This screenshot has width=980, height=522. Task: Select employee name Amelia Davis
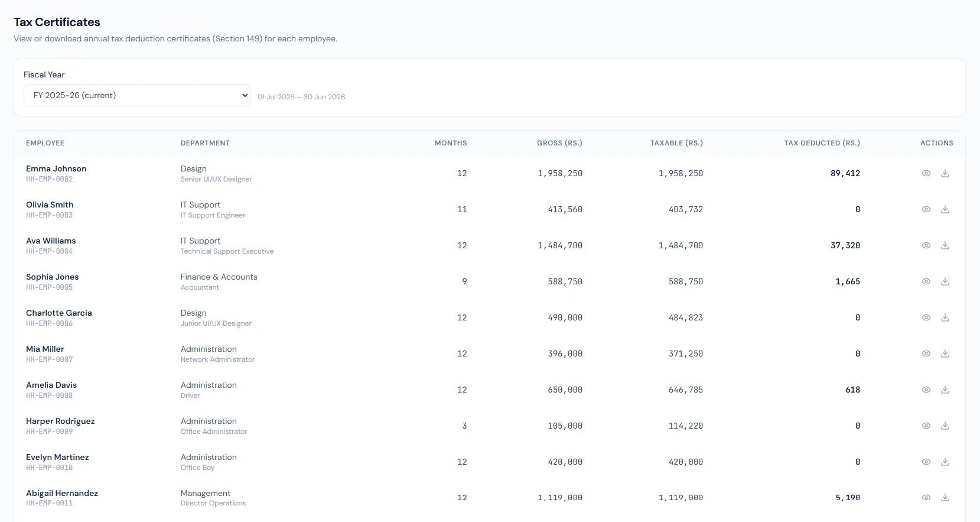pos(51,385)
